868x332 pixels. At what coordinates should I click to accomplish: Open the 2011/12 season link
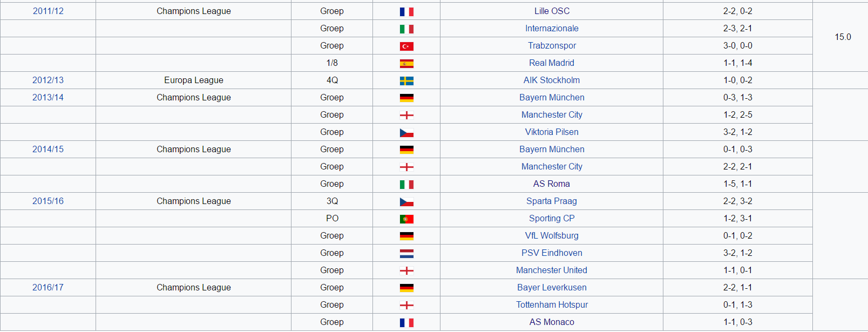[48, 11]
